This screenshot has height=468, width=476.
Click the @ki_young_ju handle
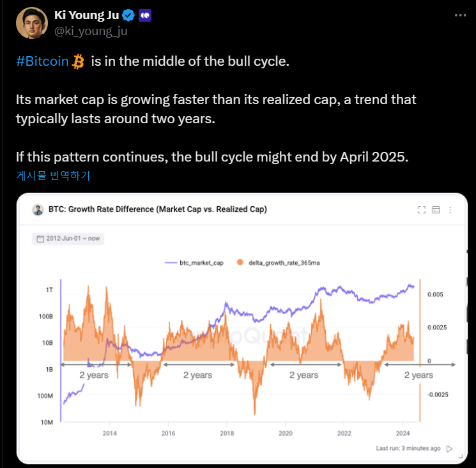pos(91,31)
